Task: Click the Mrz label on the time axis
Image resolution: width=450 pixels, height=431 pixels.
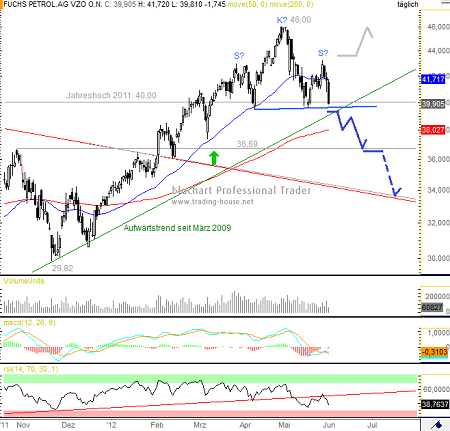Action: click(200, 425)
